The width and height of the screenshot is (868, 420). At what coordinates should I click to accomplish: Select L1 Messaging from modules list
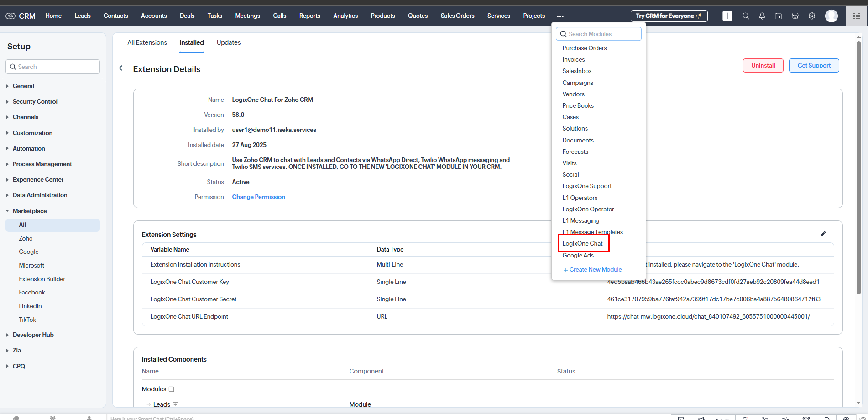click(x=580, y=220)
